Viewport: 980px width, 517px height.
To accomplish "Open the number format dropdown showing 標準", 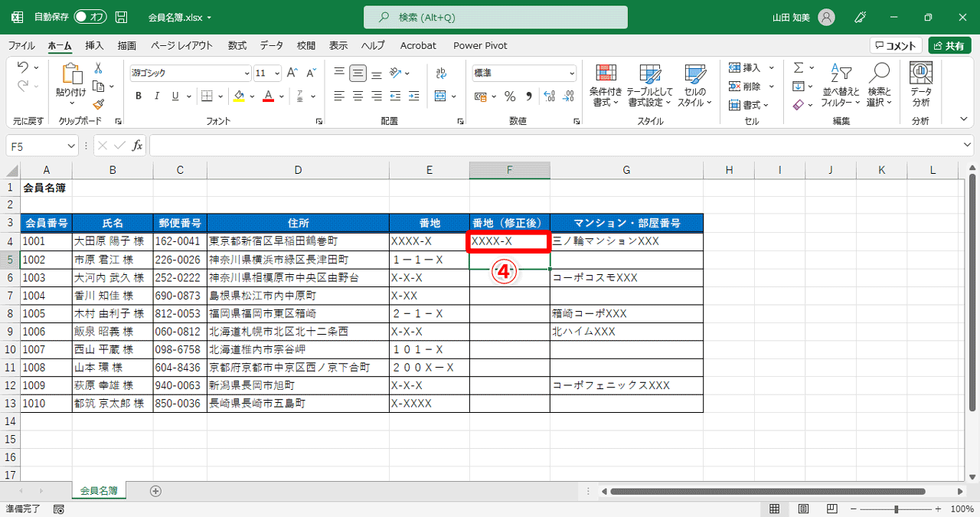I will 523,73.
